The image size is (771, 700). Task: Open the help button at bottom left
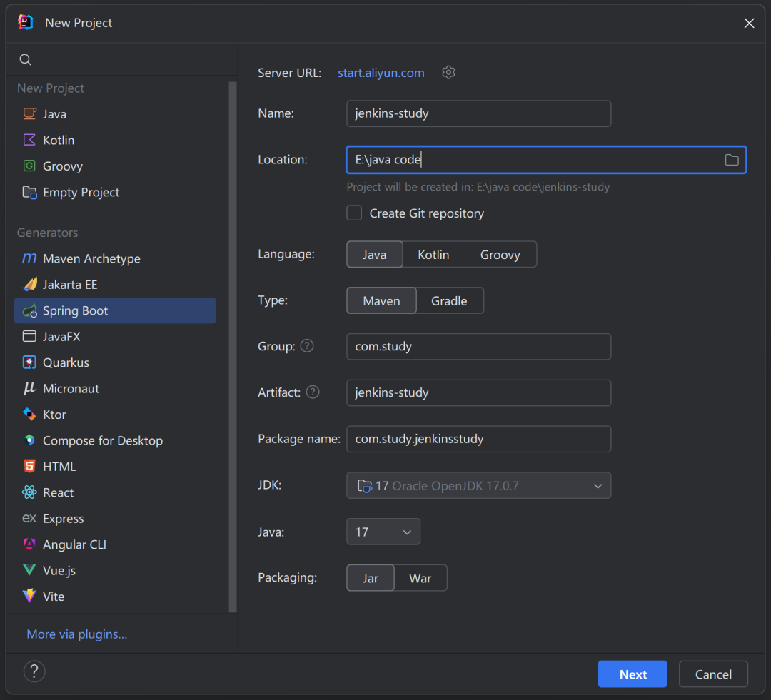pos(34,671)
